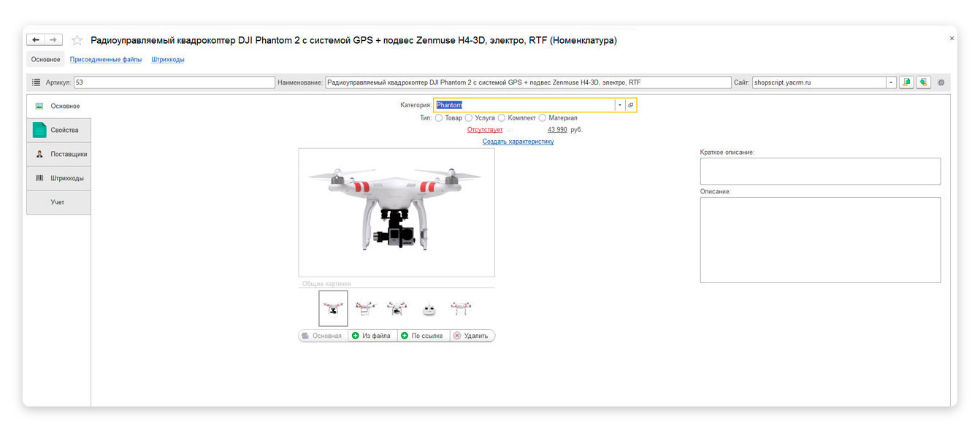Image resolution: width=980 pixels, height=432 pixels.
Task: Select the Услуга type radio button
Action: [x=469, y=118]
